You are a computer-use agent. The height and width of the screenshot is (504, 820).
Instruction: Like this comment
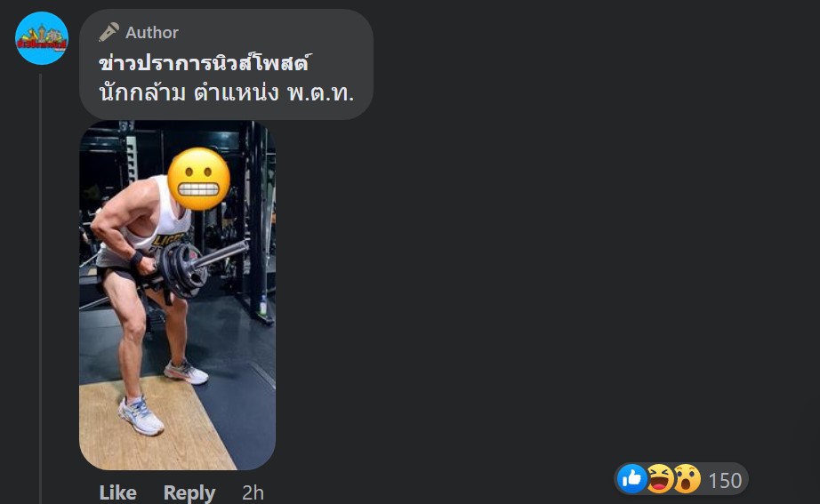click(117, 492)
